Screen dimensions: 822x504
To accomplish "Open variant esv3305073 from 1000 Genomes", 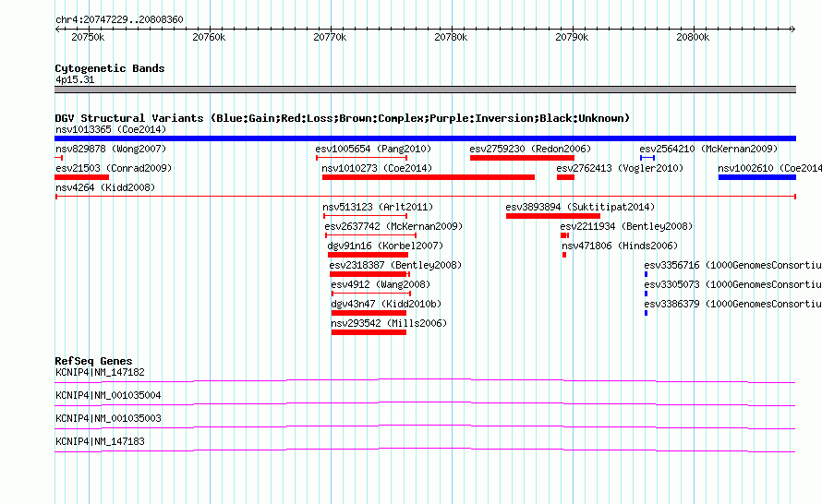I will pos(733,284).
